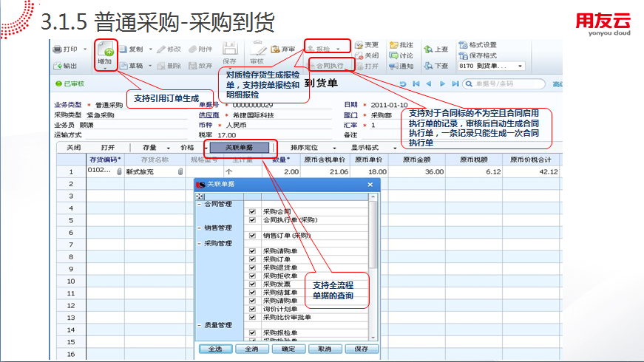Image resolution: width=644 pixels, height=362 pixels.
Task: Jump to last record arrow
Action: [455, 83]
